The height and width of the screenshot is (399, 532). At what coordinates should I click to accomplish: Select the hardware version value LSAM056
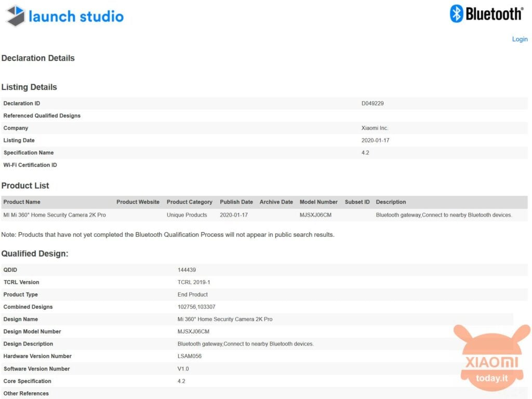point(190,356)
